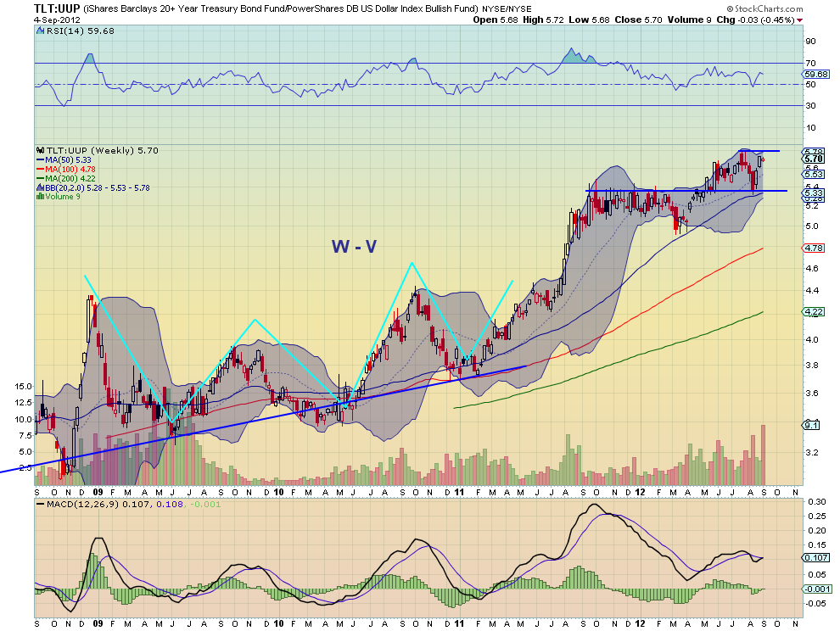Click the RSI 30 oversold level label
840x631 pixels.
point(810,106)
